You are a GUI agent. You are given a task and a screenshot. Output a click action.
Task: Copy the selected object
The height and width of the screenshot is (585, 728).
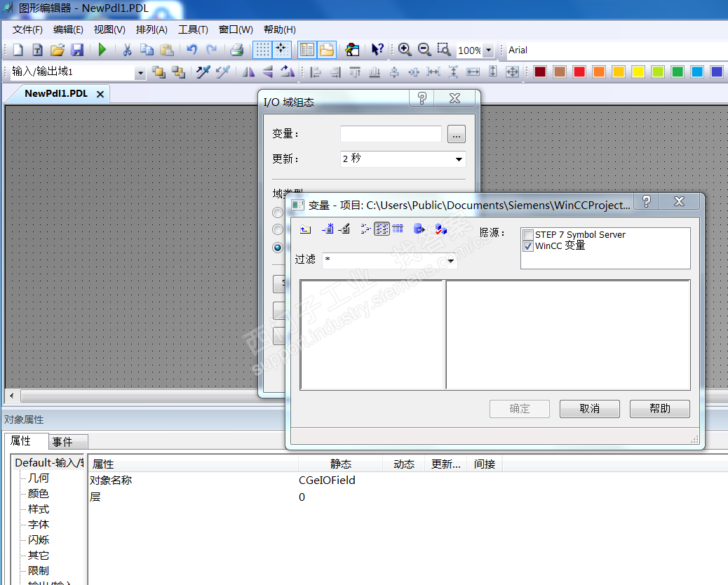(147, 50)
